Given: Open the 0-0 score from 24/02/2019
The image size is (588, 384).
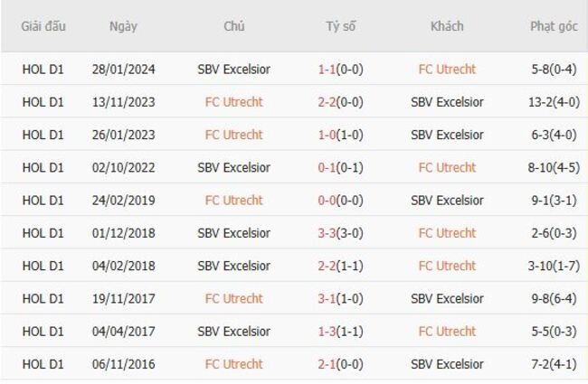Looking at the screenshot, I should coord(340,201).
